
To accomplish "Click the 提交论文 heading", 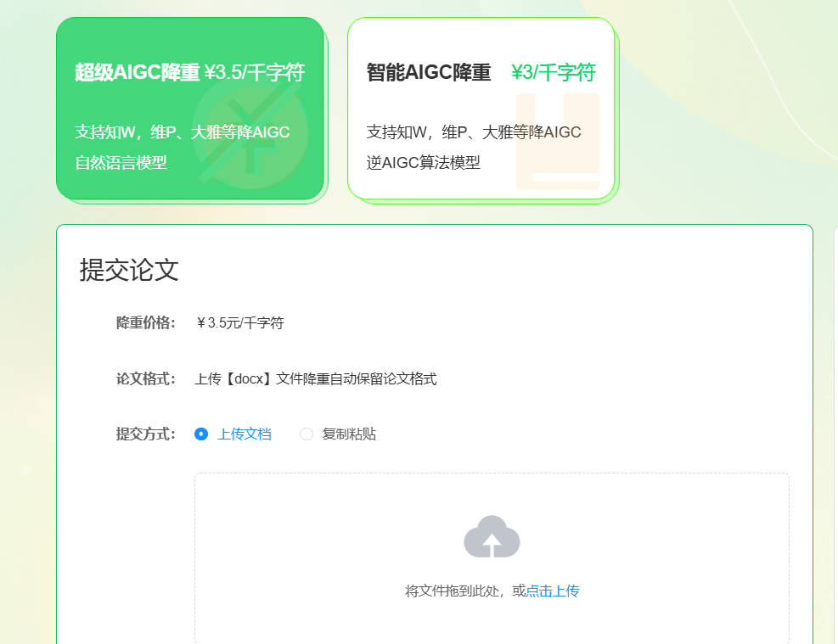I will (x=129, y=270).
